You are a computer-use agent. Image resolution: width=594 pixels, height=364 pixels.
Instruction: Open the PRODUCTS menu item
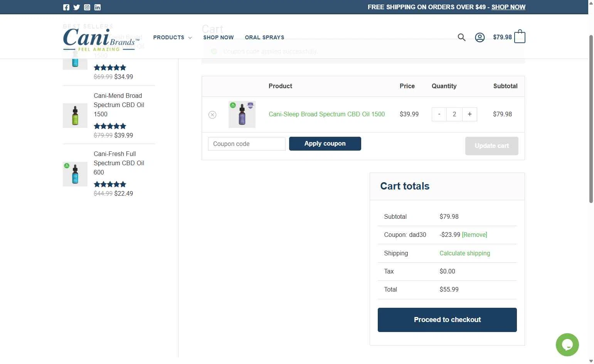[168, 37]
